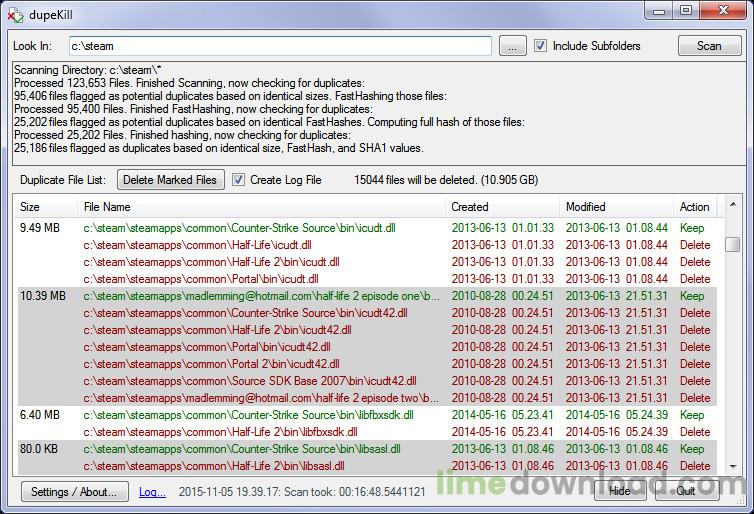754x514 pixels.
Task: Open the Log... link
Action: click(152, 492)
